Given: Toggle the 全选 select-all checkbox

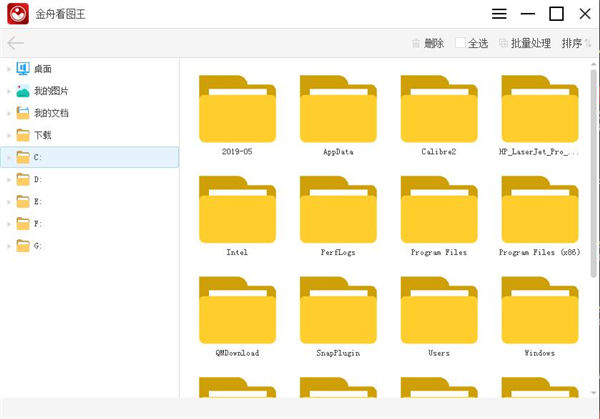Looking at the screenshot, I should tap(460, 43).
